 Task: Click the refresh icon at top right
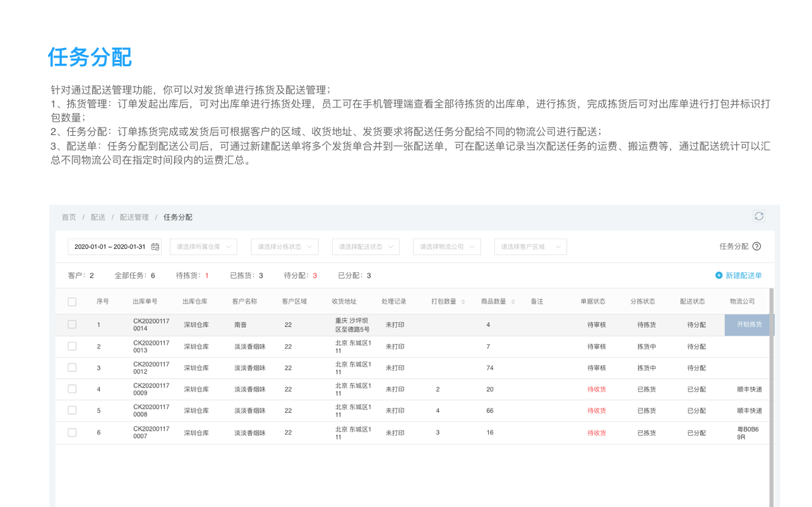click(758, 216)
